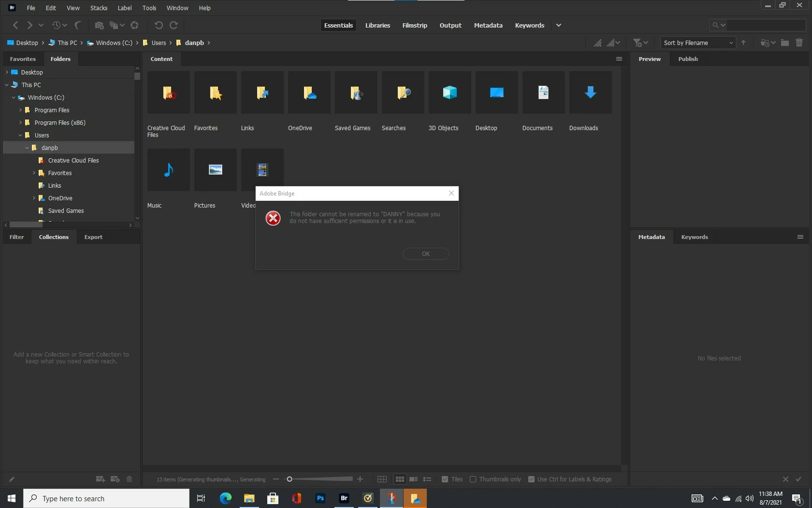The height and width of the screenshot is (508, 812).
Task: Toggle Use Ctrl for Labels & Ratings
Action: click(531, 479)
